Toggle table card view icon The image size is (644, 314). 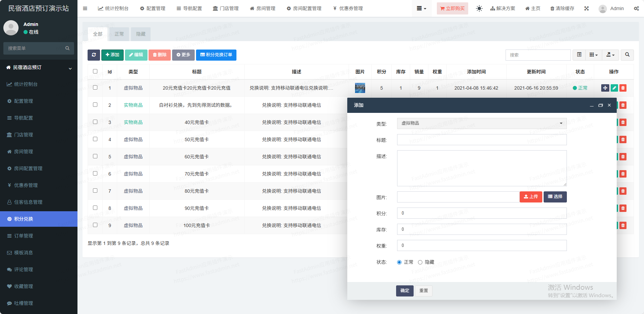(579, 55)
